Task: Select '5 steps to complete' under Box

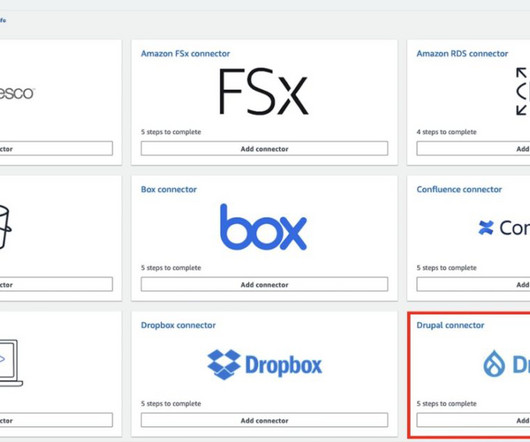Action: [171, 268]
